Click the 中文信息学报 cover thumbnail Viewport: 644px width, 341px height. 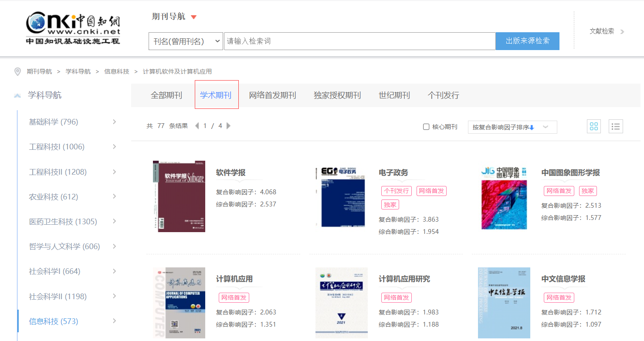pos(503,302)
